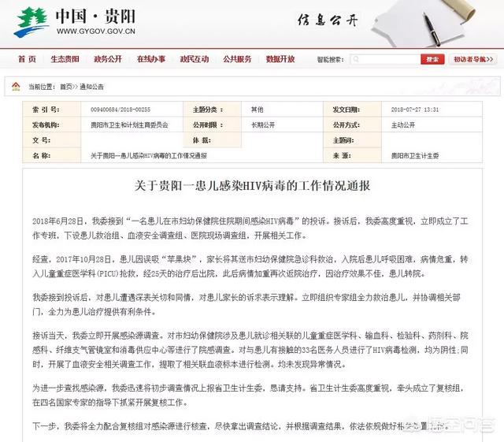Click the paragraph starting 接诉当天
Image resolution: width=504 pixels, height=442 pixels.
250,350
